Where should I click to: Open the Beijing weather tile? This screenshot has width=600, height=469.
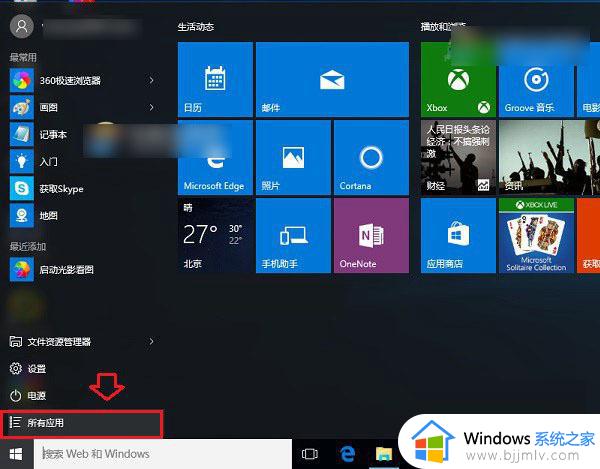click(x=215, y=235)
